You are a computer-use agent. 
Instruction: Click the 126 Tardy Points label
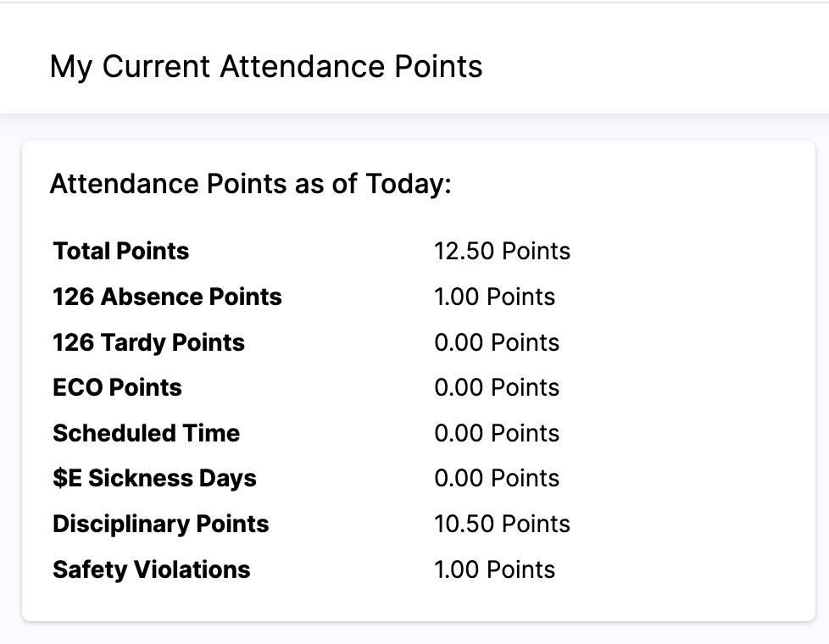pyautogui.click(x=148, y=342)
